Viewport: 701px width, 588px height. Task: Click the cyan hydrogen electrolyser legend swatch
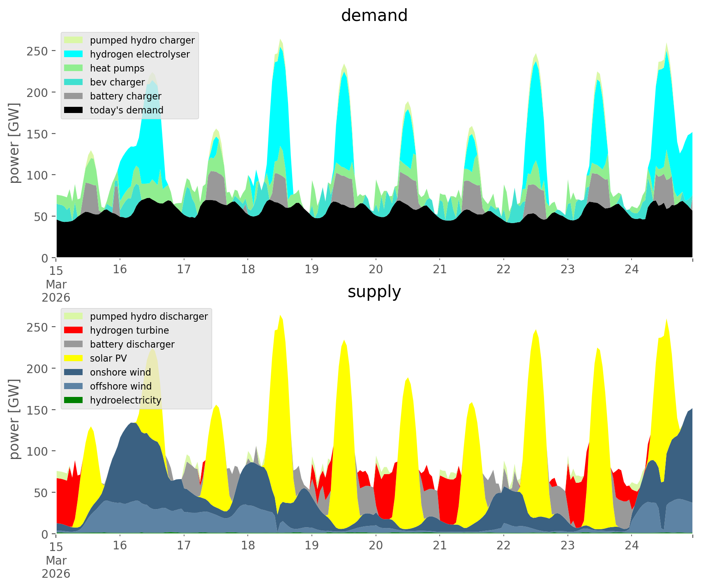point(74,54)
